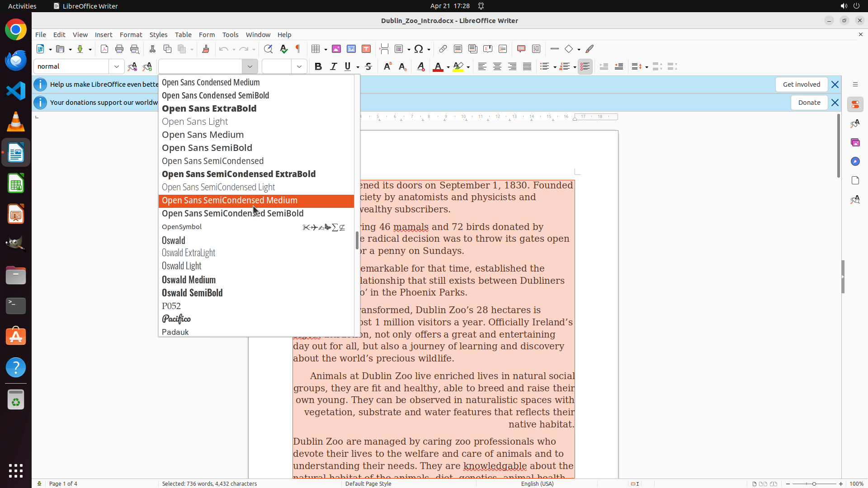Toggle Formatting Marks pilcrow button
This screenshot has width=868, height=488.
pos(298,49)
